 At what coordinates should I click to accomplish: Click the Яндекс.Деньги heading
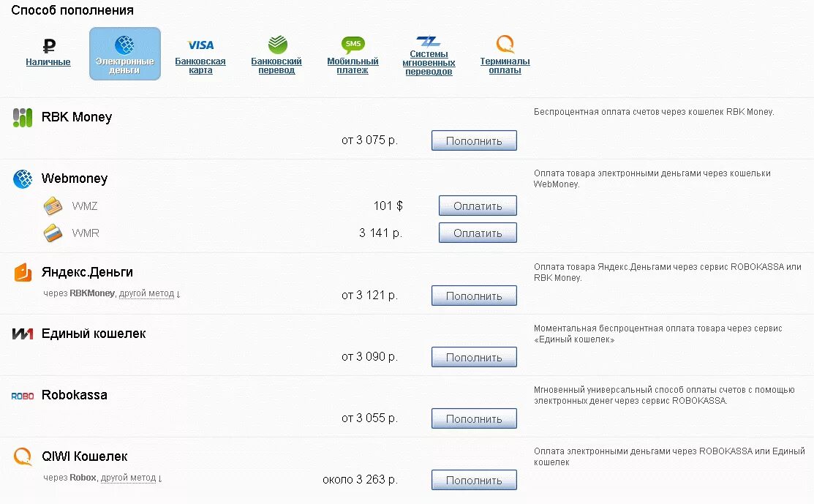tap(87, 272)
